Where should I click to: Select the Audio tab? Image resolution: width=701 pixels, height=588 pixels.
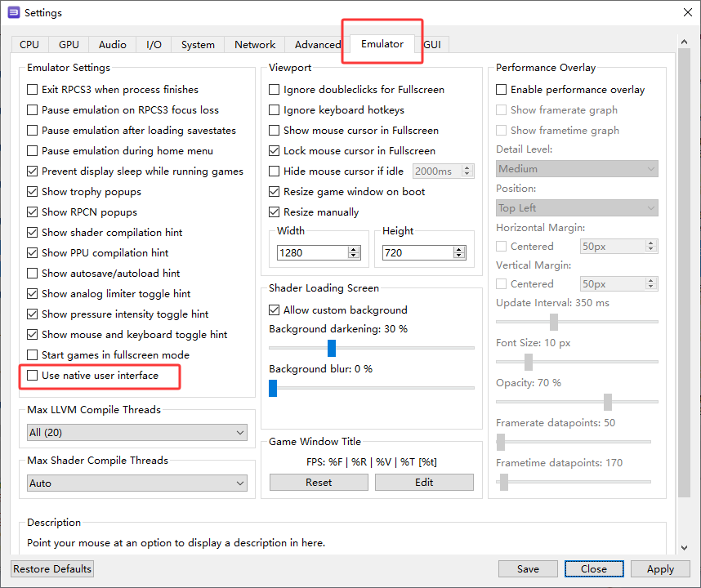(112, 45)
